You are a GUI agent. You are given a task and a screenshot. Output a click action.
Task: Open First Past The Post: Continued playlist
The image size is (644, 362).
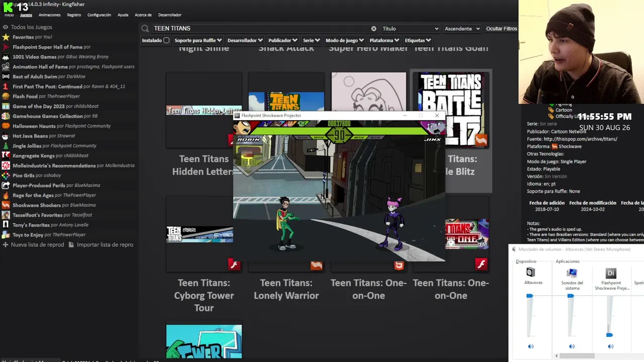coord(68,86)
